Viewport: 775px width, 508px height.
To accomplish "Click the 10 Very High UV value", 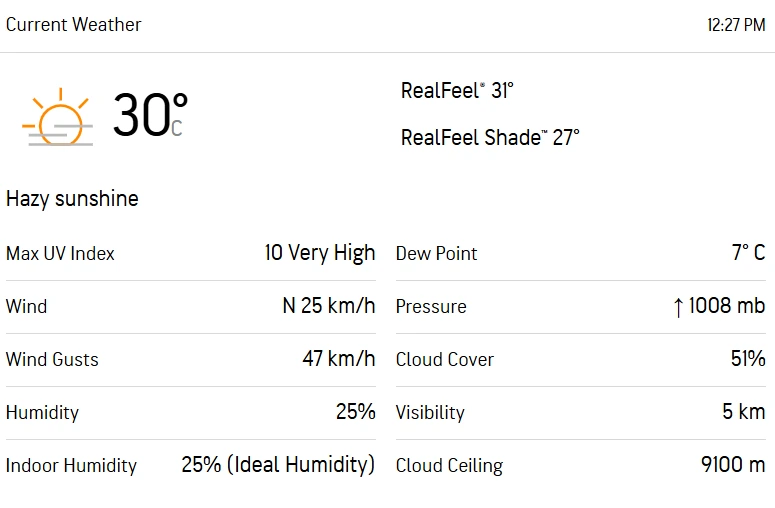I will point(320,254).
